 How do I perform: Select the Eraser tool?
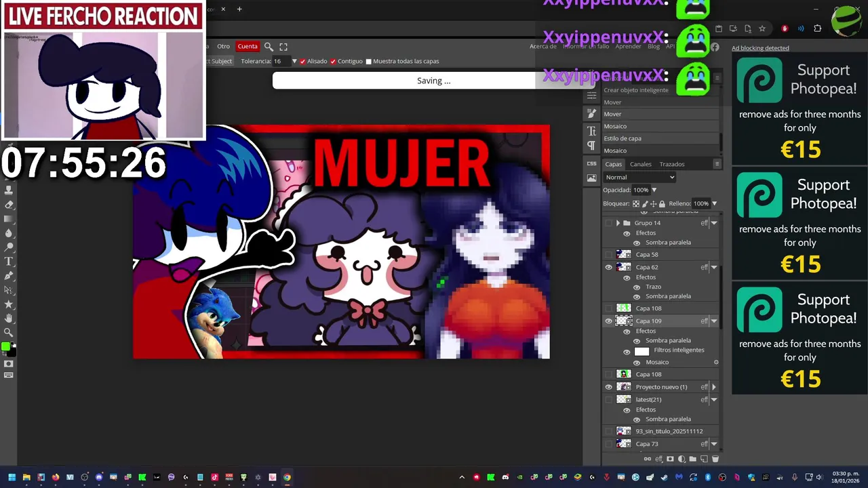(9, 204)
